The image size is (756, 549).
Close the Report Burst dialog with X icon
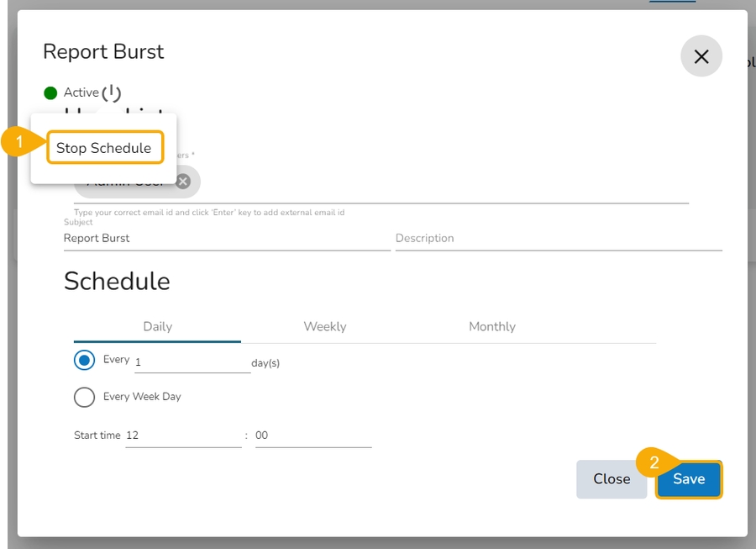point(701,56)
